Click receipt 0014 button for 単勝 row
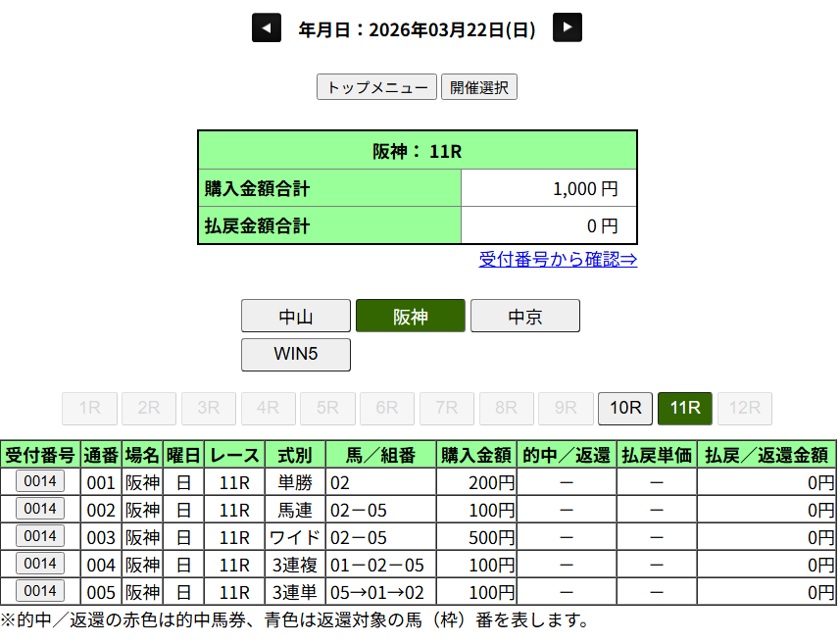This screenshot has height=643, width=840. (x=40, y=481)
